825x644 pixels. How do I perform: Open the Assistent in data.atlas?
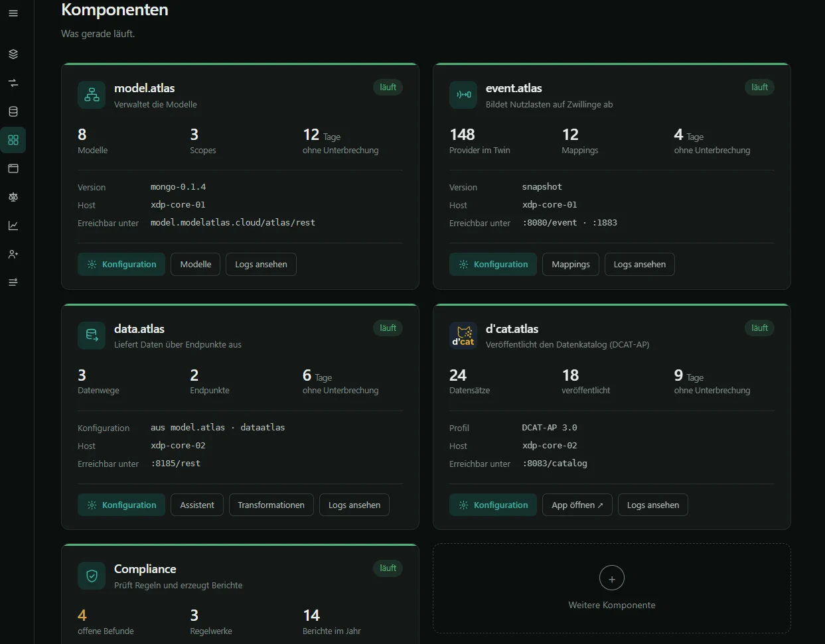(197, 505)
